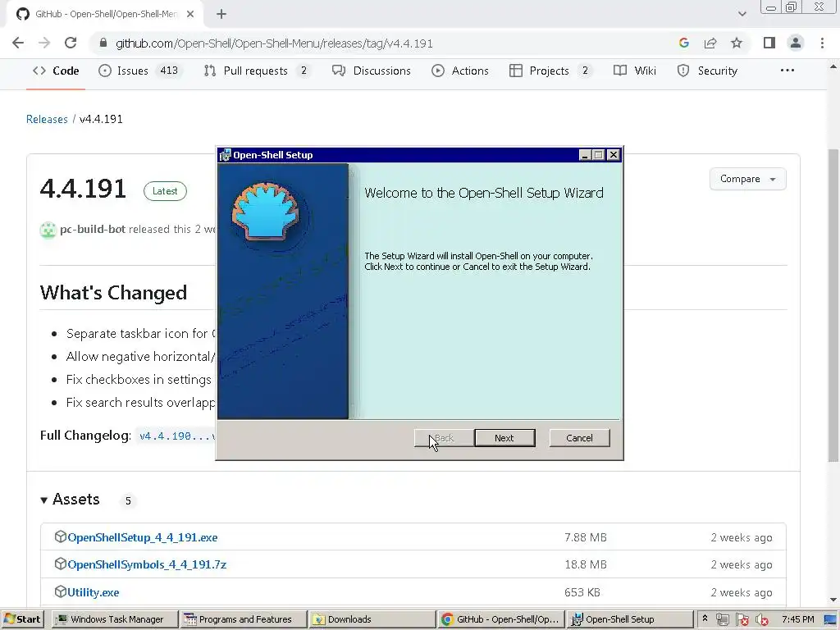Download Utility.exe asset
840x630 pixels.
coord(94,592)
